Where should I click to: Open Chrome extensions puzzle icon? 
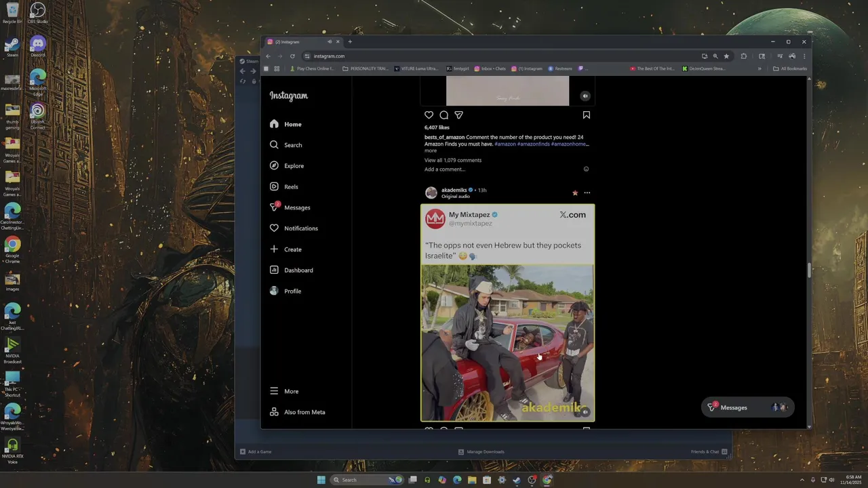[x=744, y=56]
